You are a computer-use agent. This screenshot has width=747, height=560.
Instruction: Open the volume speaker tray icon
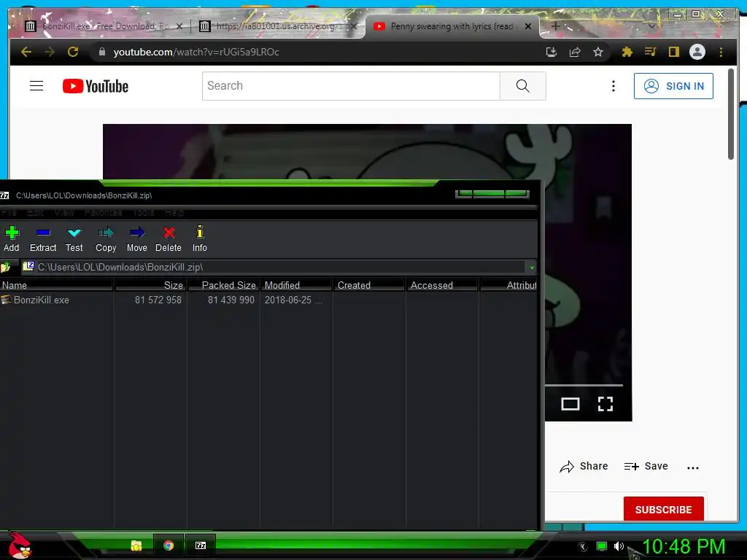[x=619, y=546]
